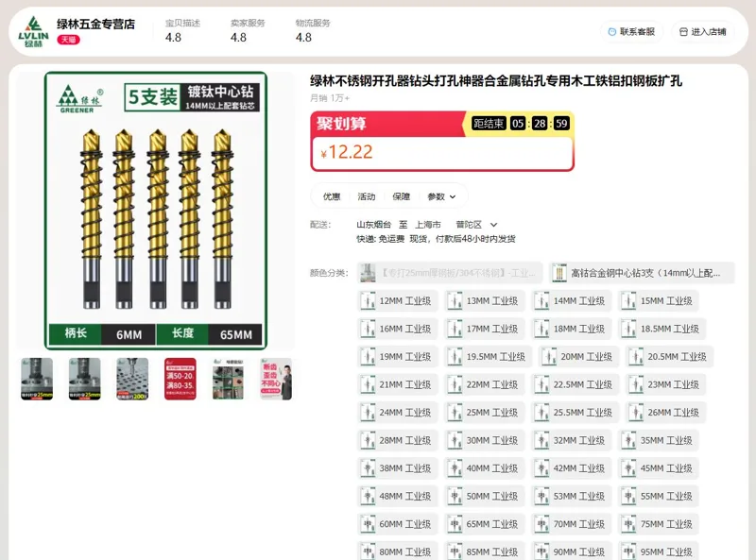Click 21MM 工业级 variant thumbnail icon
Image resolution: width=756 pixels, height=560 pixels.
pyautogui.click(x=368, y=384)
